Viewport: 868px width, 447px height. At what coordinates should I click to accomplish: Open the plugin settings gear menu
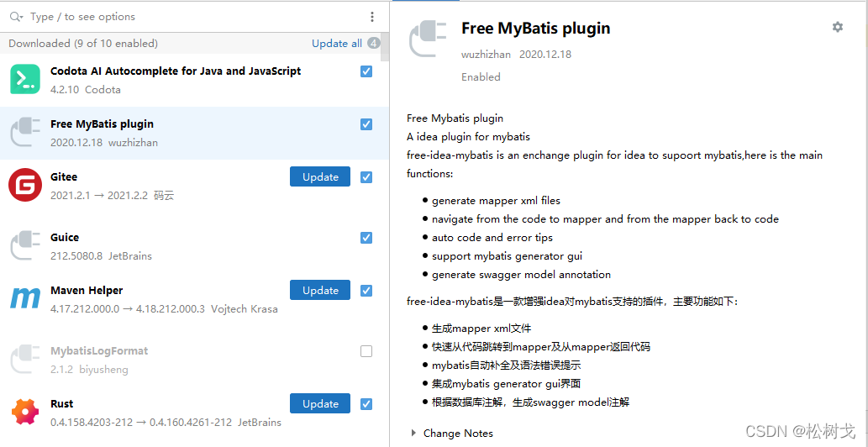838,27
